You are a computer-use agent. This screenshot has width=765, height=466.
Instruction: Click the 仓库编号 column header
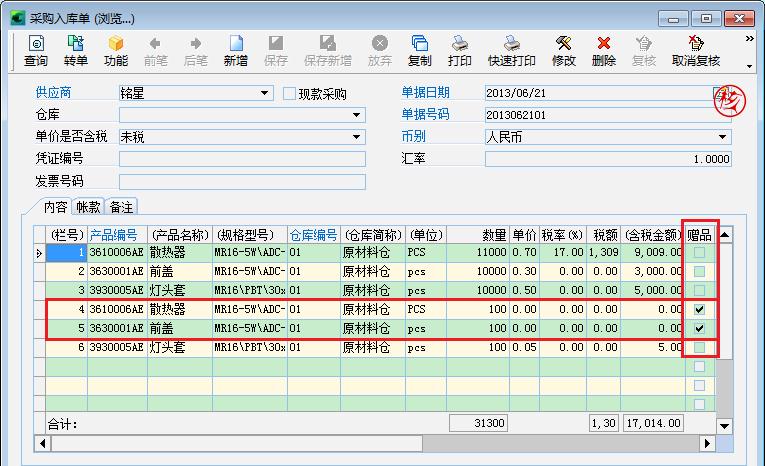click(x=314, y=235)
